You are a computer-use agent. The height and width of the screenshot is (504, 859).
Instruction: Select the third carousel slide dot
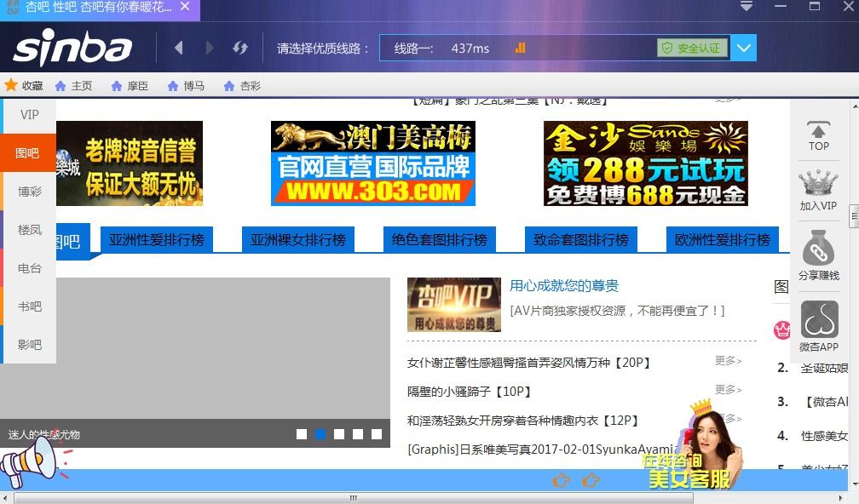pos(339,434)
